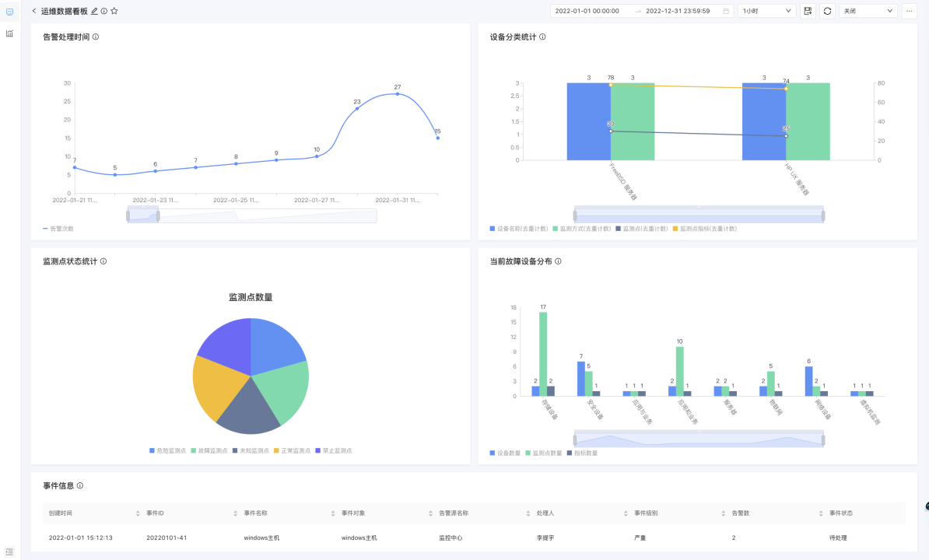Click the info icon next to 告警处理时间

click(96, 37)
